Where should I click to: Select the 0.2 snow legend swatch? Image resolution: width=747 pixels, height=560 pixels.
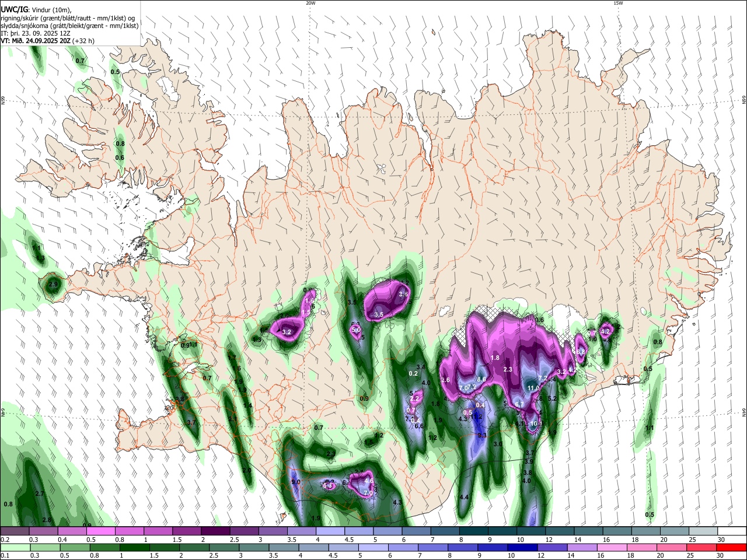pos(15,531)
